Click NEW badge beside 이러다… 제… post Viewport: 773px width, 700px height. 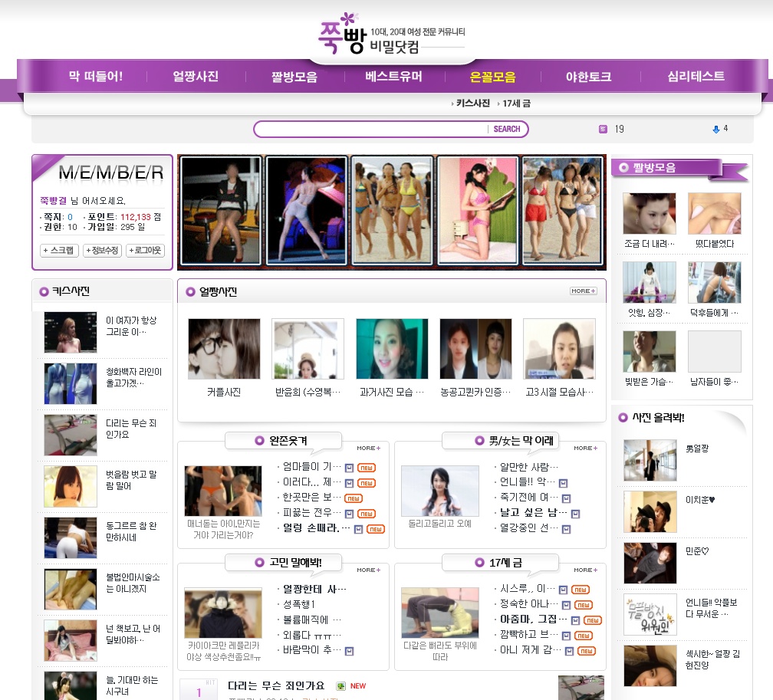pos(367,483)
